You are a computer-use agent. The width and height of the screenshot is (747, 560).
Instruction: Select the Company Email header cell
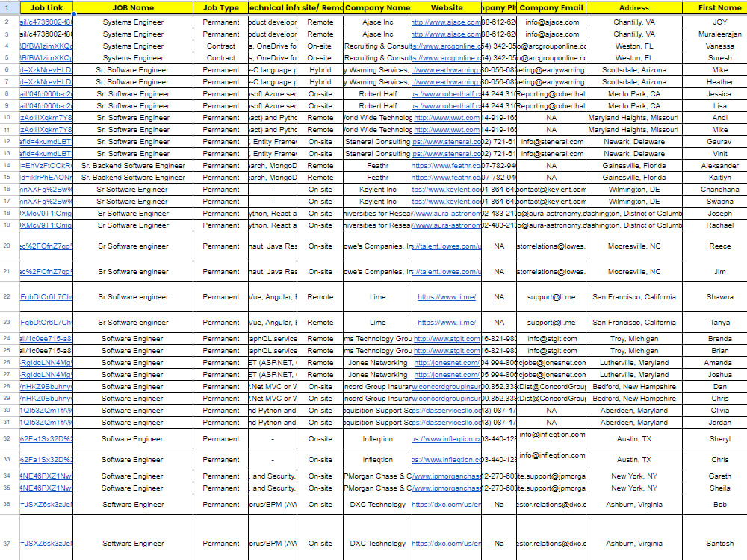tap(551, 7)
